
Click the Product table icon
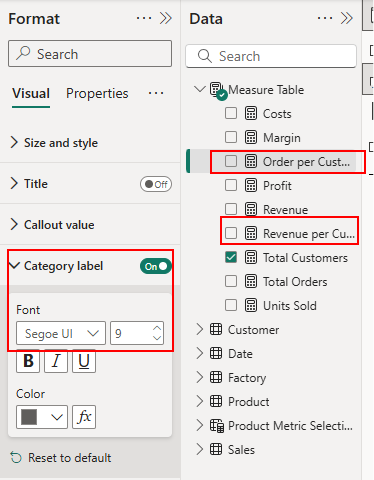pos(216,401)
